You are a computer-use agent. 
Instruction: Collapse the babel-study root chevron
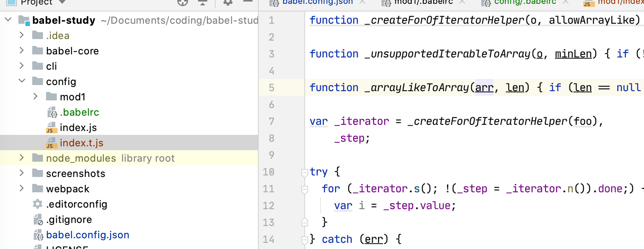pos(8,20)
